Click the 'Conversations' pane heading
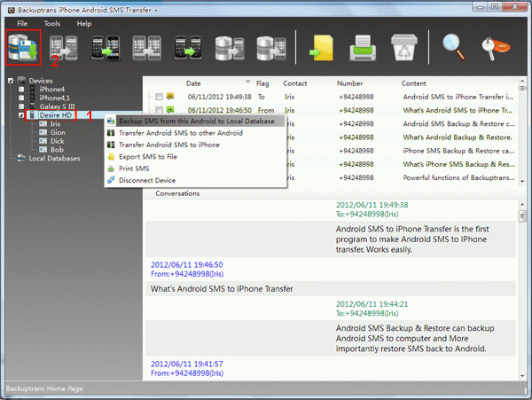532x400 pixels. [177, 193]
